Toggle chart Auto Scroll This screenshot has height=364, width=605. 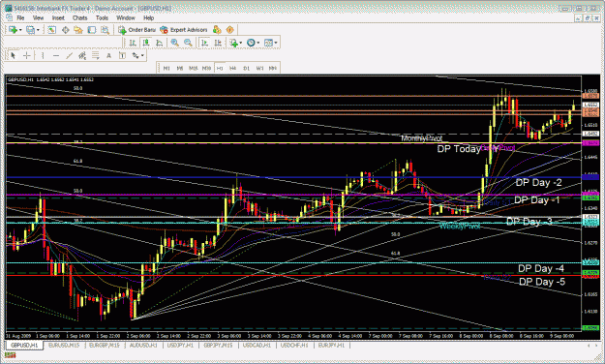tap(204, 43)
